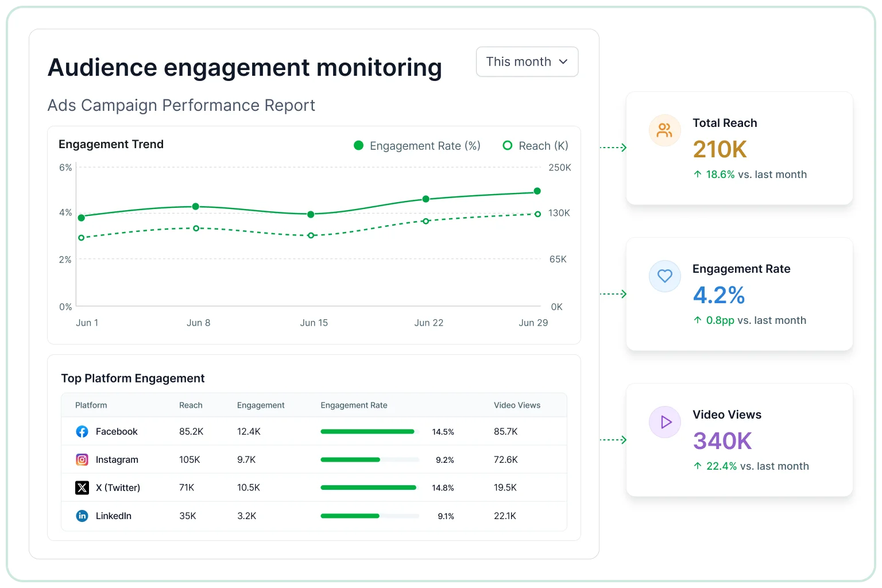The image size is (882, 588).
Task: Click the Instagram logo icon
Action: (x=82, y=459)
